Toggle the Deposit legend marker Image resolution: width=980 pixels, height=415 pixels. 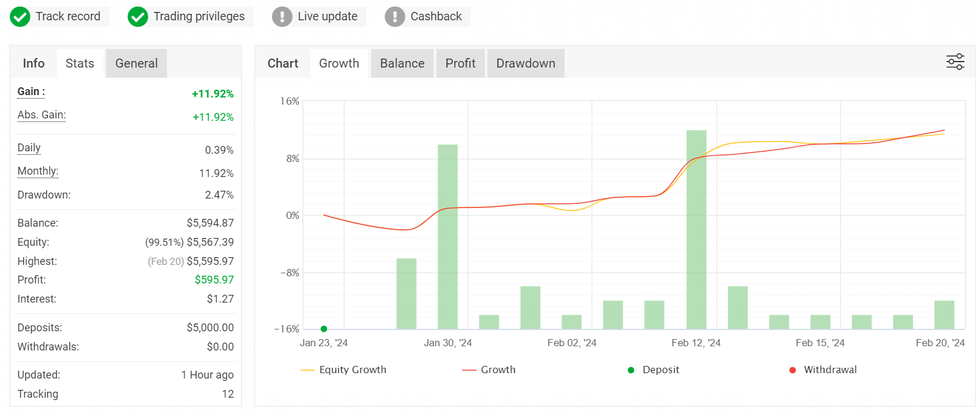[630, 370]
